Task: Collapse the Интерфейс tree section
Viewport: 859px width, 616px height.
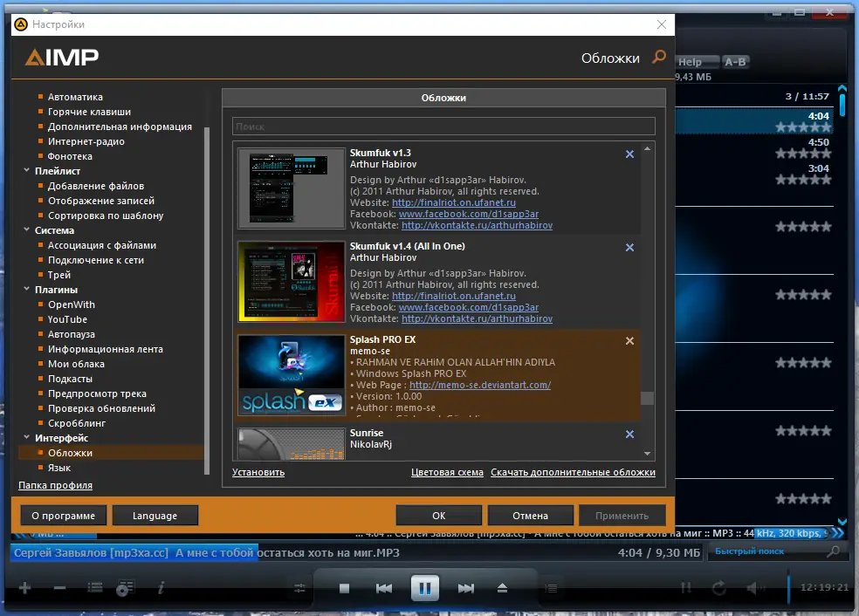Action: click(27, 437)
